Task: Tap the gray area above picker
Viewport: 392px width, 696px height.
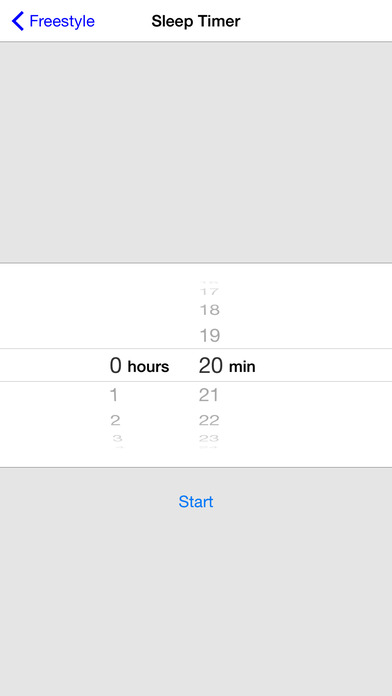Action: click(196, 152)
